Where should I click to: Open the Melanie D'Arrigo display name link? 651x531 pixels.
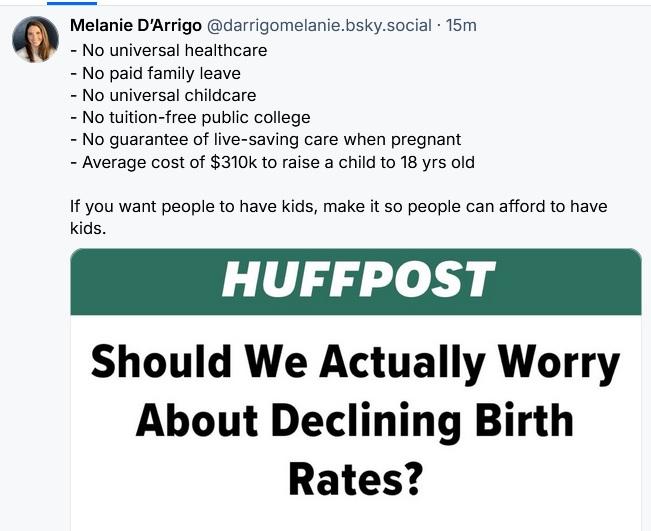click(x=135, y=24)
